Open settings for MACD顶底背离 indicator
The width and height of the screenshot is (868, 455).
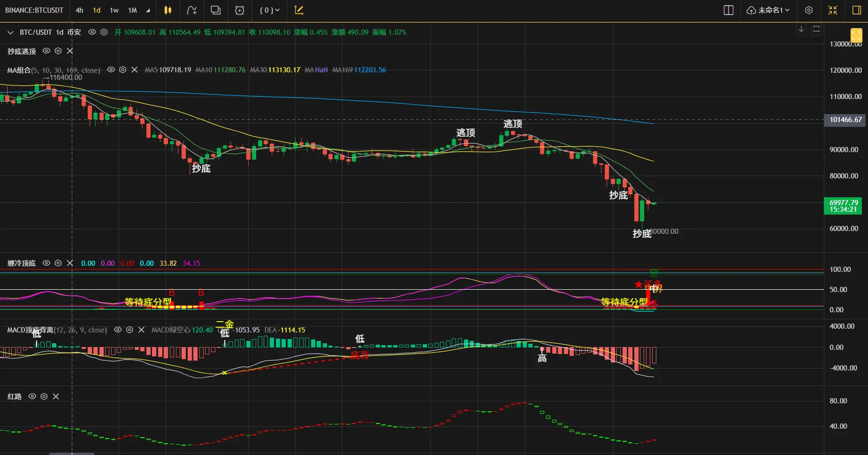click(x=130, y=330)
